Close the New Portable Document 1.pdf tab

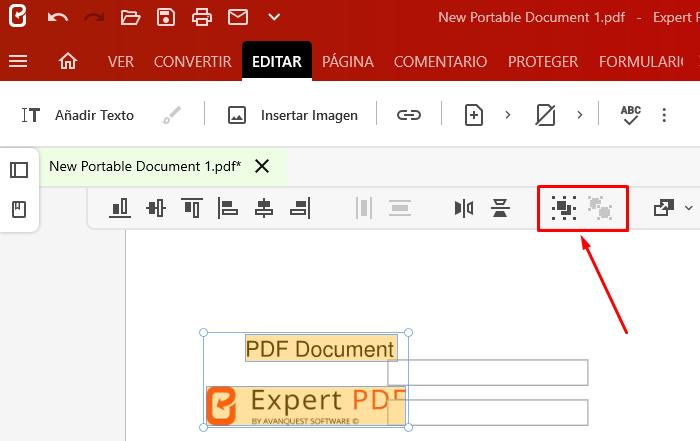pyautogui.click(x=262, y=166)
